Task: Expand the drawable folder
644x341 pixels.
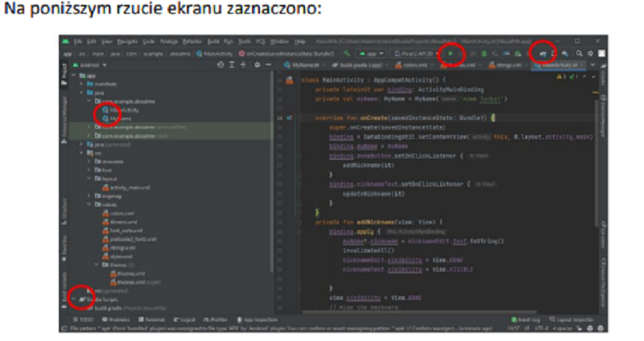Action: click(89, 162)
